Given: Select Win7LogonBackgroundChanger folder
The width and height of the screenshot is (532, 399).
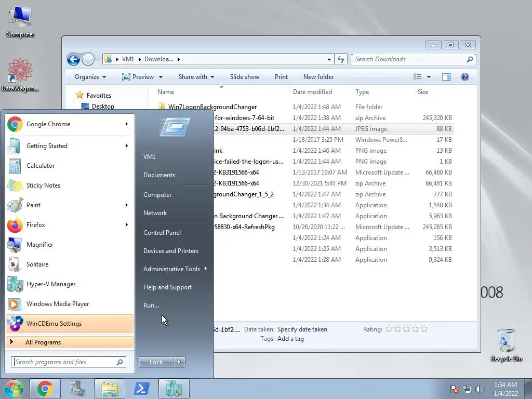Looking at the screenshot, I should 212,107.
